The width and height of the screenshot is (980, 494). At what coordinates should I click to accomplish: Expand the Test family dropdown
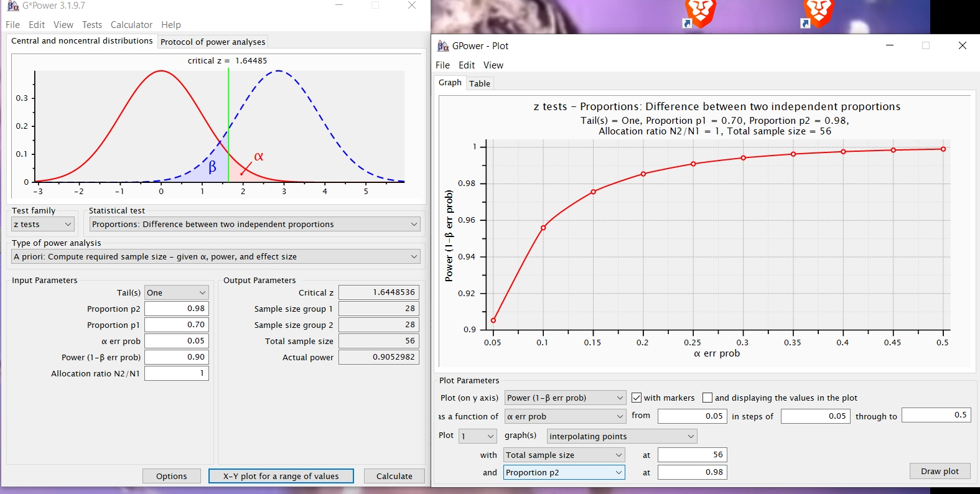[43, 224]
